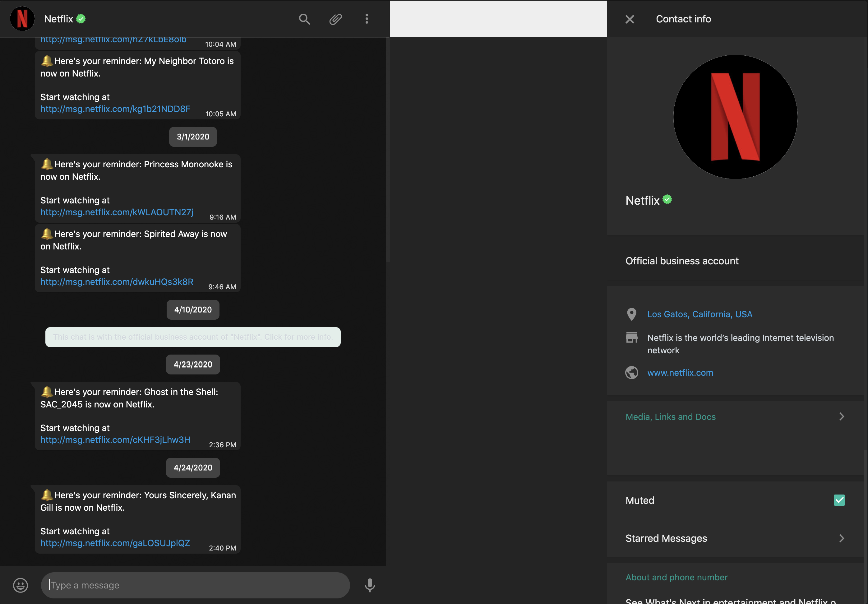This screenshot has height=604, width=868.
Task: Open search in the Netflix chat
Action: click(x=304, y=19)
